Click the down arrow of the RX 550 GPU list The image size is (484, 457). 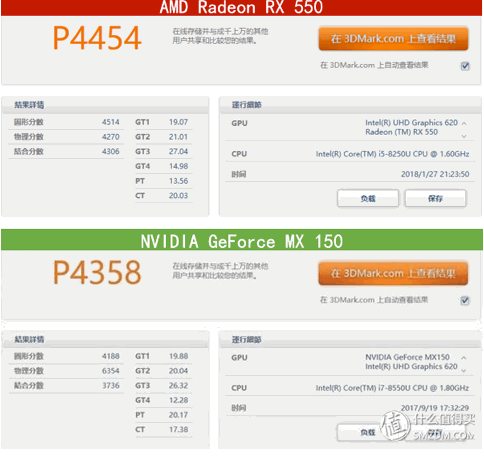pyautogui.click(x=464, y=136)
